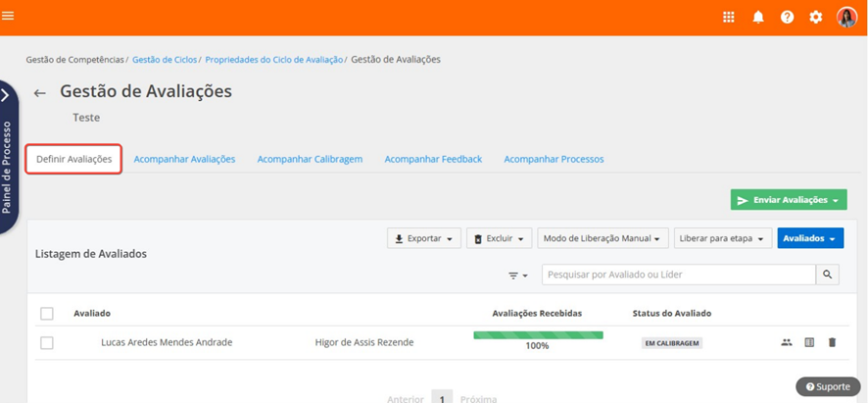
Task: Check the select-all checkbox in table header
Action: tap(47, 314)
